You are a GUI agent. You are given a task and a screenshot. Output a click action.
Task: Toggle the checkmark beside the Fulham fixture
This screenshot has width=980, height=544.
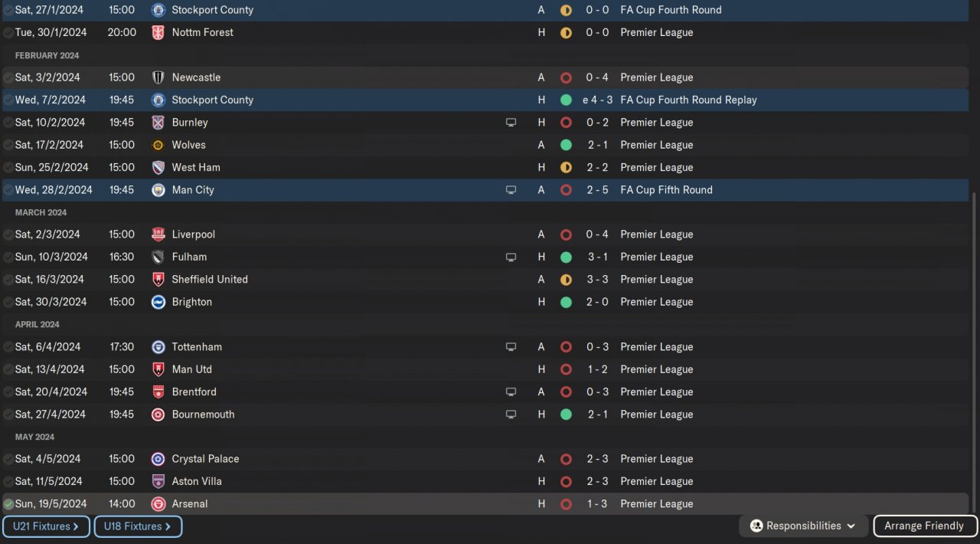tap(8, 257)
